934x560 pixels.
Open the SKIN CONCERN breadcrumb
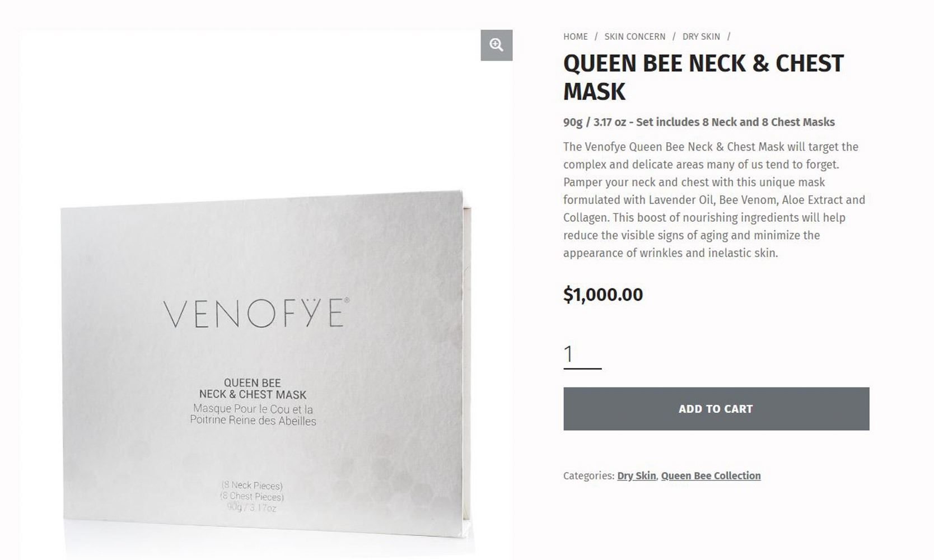tap(634, 36)
